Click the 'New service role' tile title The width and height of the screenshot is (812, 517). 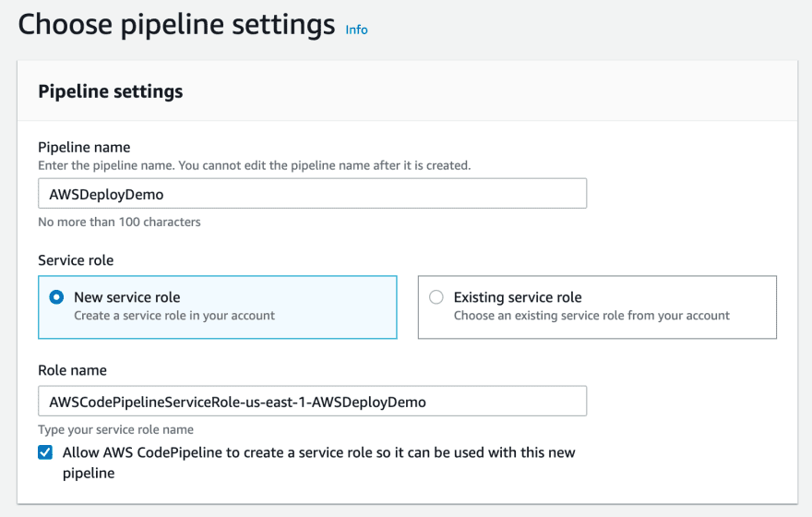point(127,297)
